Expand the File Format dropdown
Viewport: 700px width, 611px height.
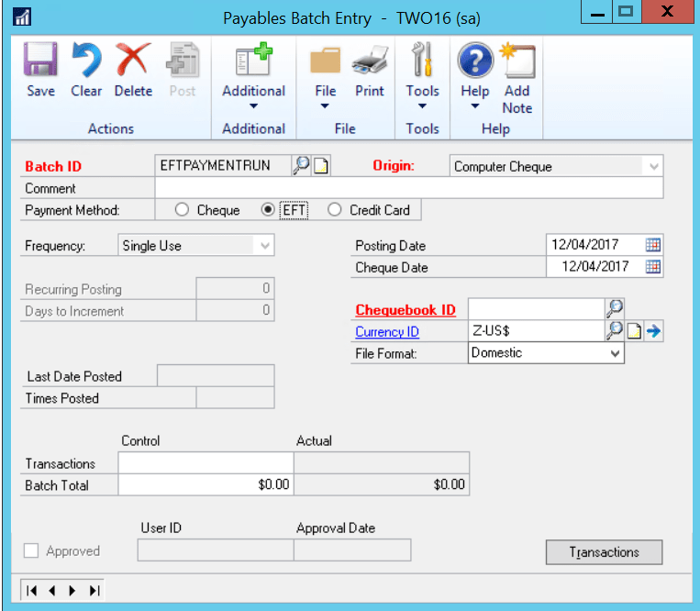click(615, 353)
